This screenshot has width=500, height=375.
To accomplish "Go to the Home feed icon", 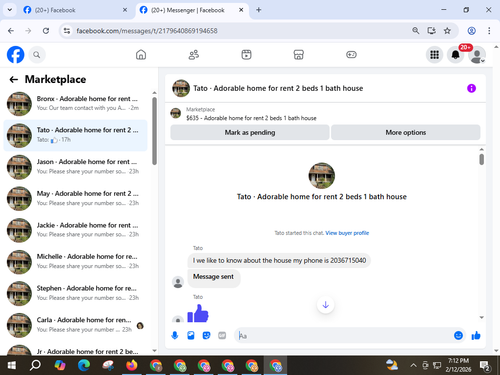I will (141, 55).
